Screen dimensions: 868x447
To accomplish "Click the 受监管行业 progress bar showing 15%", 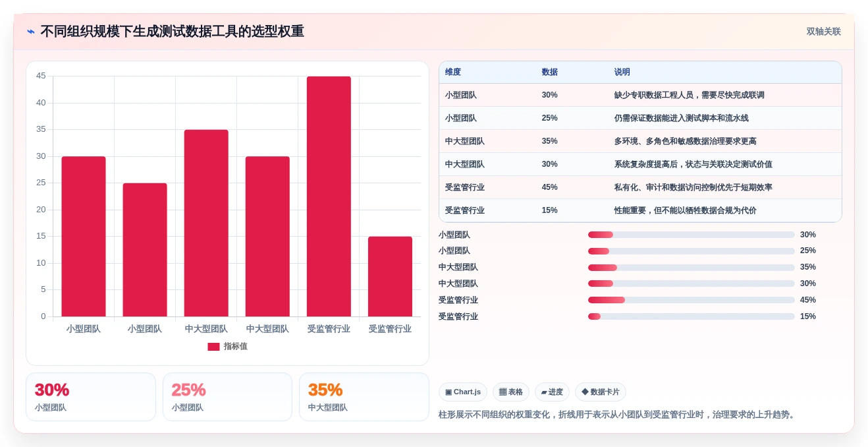I will click(692, 316).
